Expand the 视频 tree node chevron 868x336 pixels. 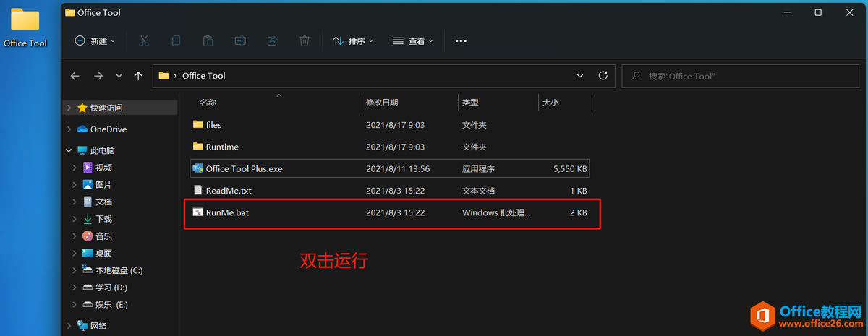click(x=75, y=168)
